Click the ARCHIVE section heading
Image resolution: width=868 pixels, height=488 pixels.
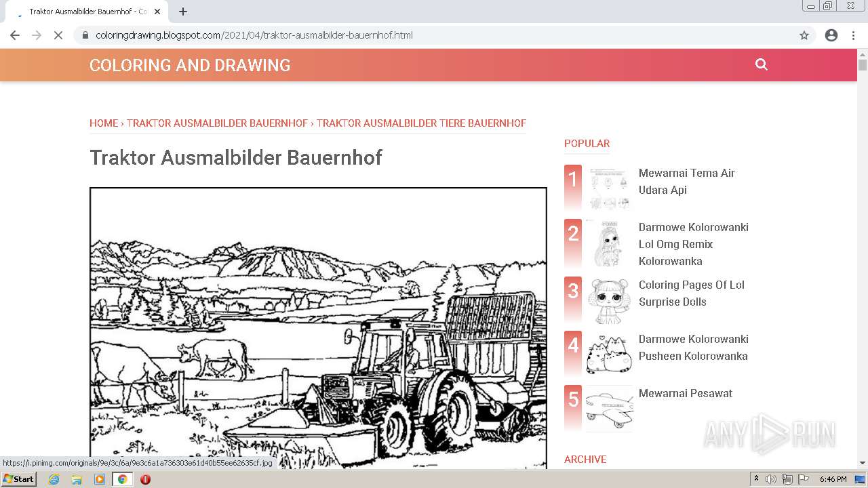click(585, 460)
